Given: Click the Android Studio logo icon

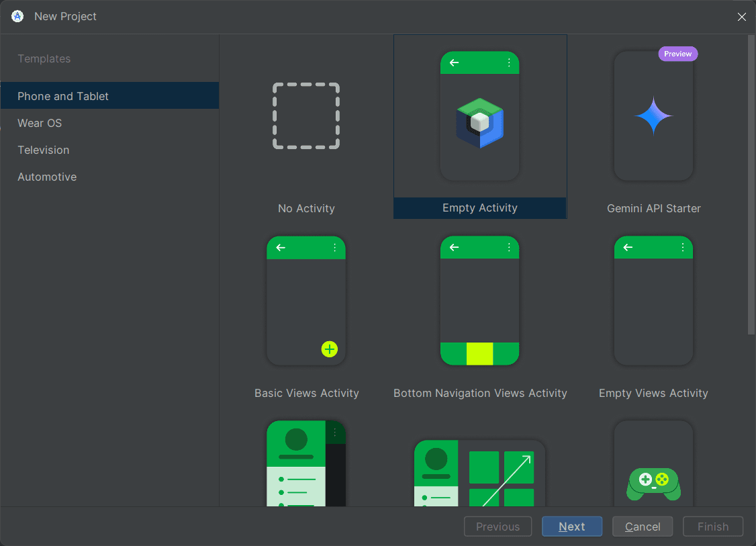Looking at the screenshot, I should 17,16.
